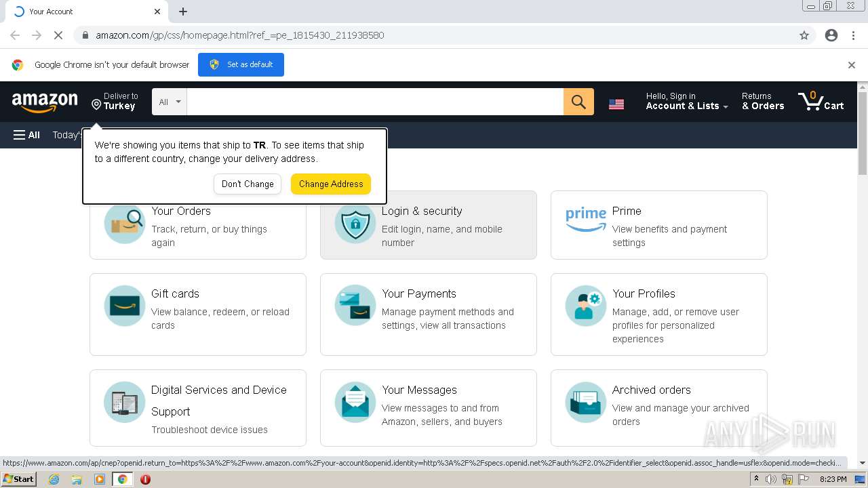868x488 pixels.
Task: Open Deliver to Turkey location selector
Action: point(115,102)
